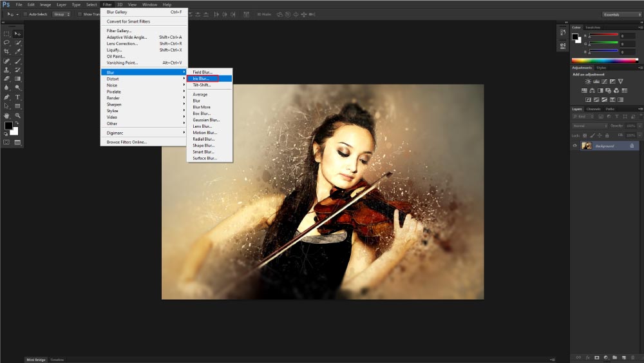Image resolution: width=644 pixels, height=363 pixels.
Task: Adjust the red R color slider
Action: pyautogui.click(x=603, y=35)
